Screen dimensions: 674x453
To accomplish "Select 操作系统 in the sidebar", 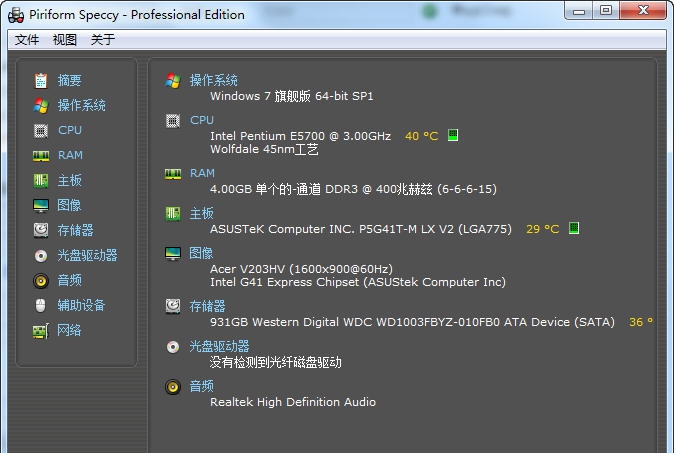I will [x=82, y=105].
